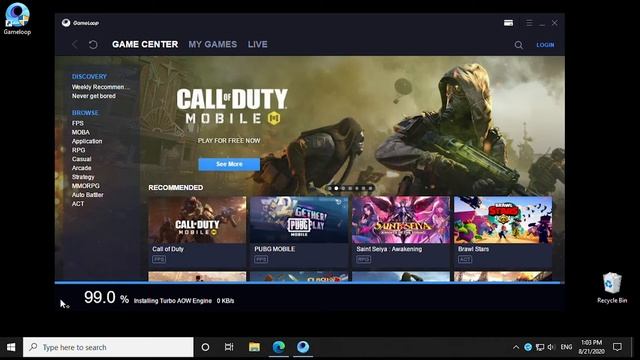The height and width of the screenshot is (360, 640).
Task: Click the PUBG MOBILE game title text
Action: [x=275, y=249]
